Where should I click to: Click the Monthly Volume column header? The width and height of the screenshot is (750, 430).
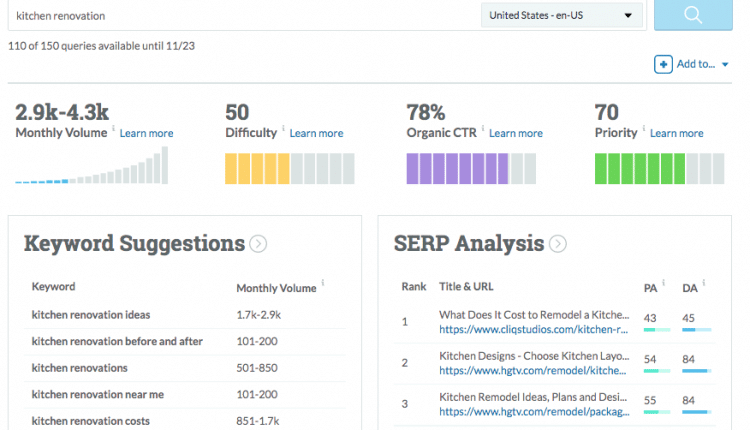(276, 288)
